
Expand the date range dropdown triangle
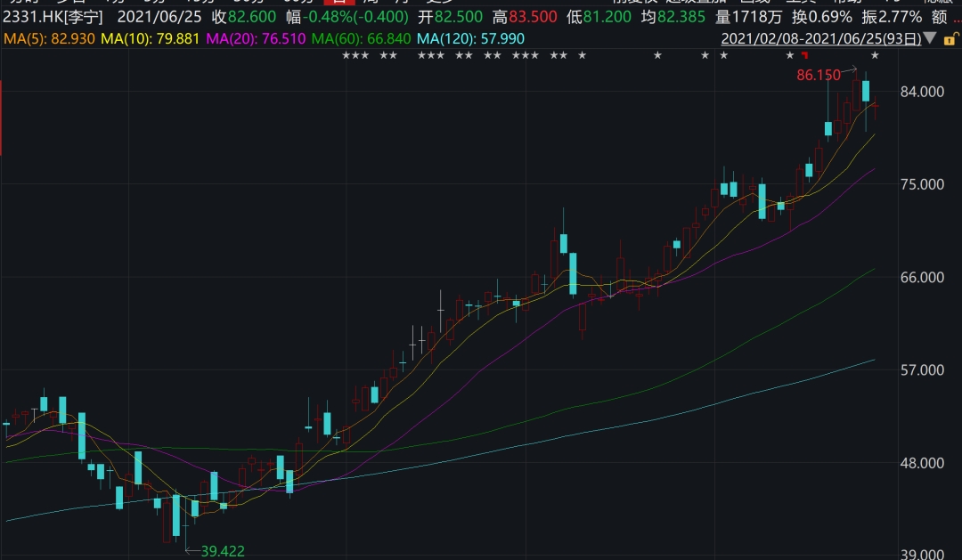click(930, 38)
